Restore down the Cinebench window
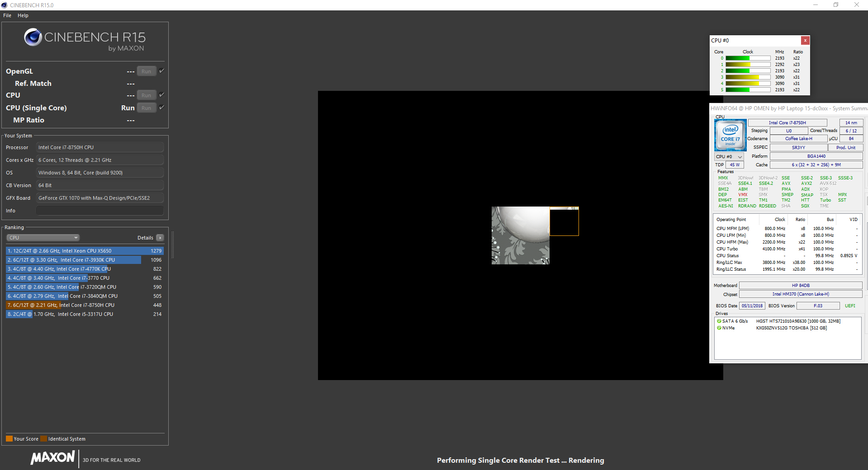Image resolution: width=868 pixels, height=470 pixels. coord(836,5)
